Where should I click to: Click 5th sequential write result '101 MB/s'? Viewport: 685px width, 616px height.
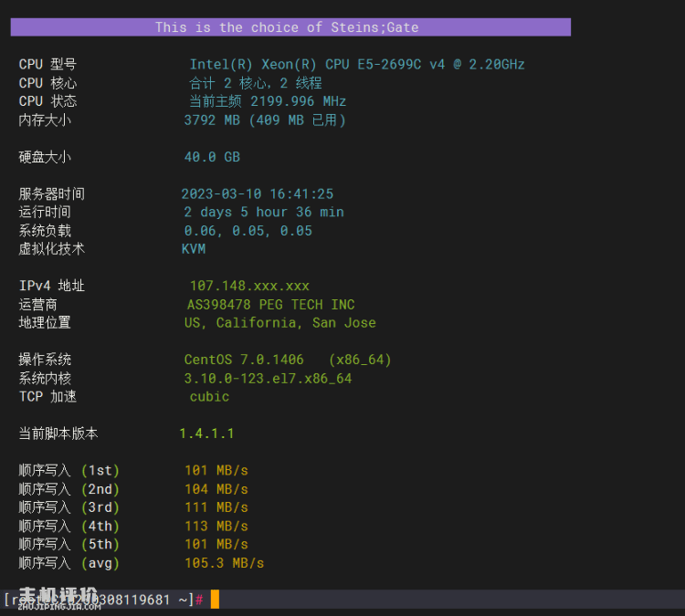pos(216,545)
